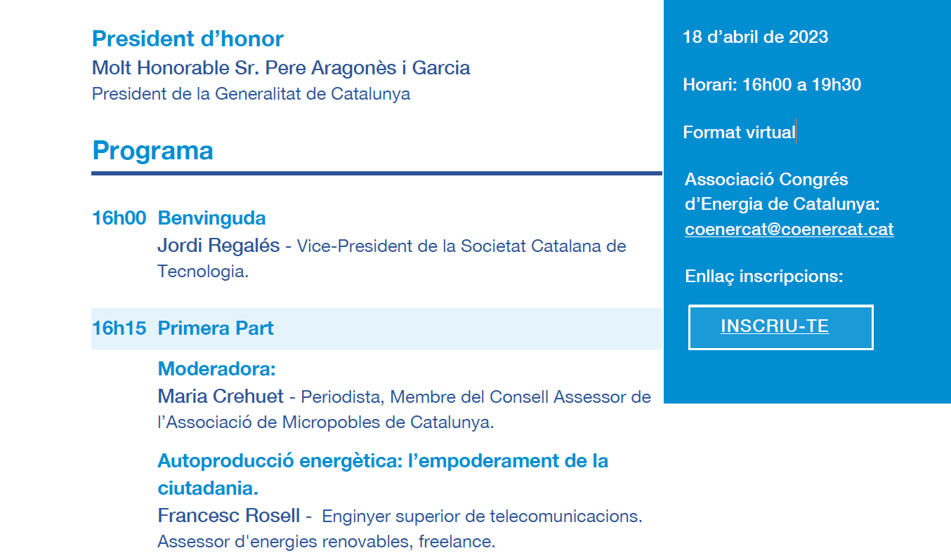Select the 16h15 Primera Part row

click(376, 328)
